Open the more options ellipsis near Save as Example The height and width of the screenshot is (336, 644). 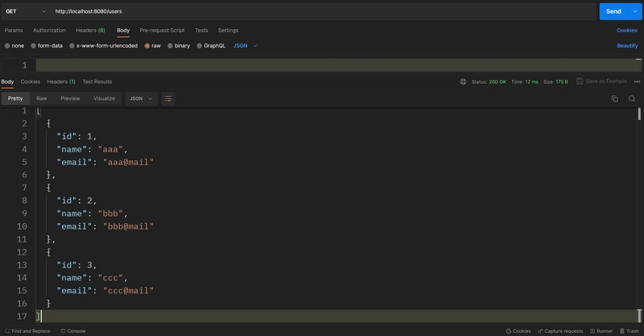(637, 82)
